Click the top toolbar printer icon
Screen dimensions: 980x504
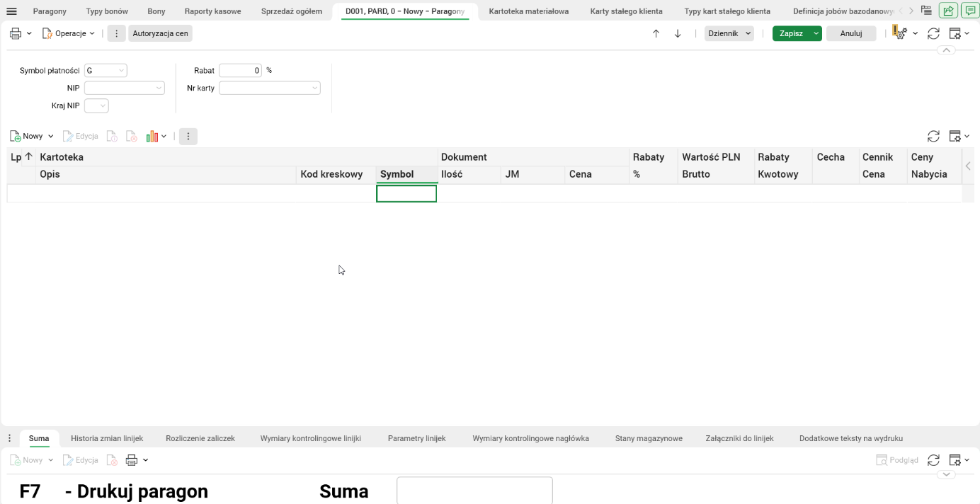click(16, 33)
